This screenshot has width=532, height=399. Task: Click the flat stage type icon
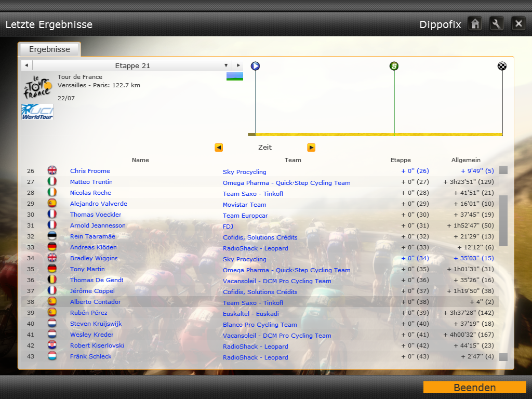coord(235,76)
